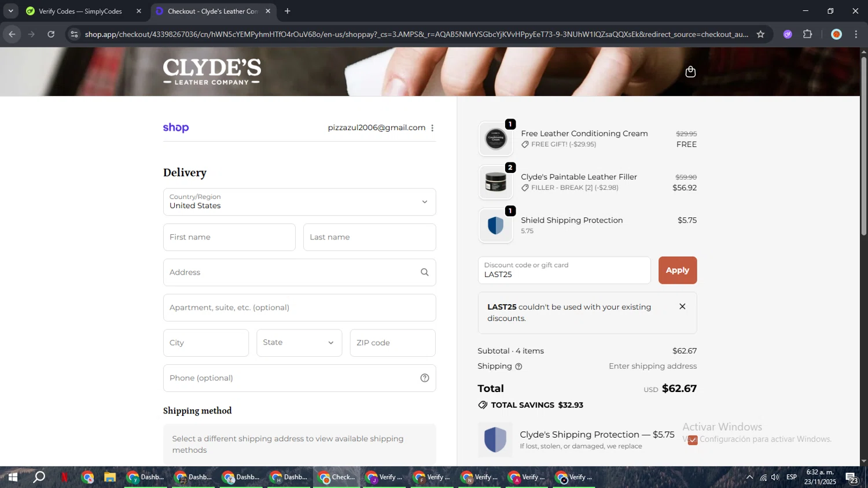
Task: Open File Explorer from the taskbar
Action: pos(110,477)
